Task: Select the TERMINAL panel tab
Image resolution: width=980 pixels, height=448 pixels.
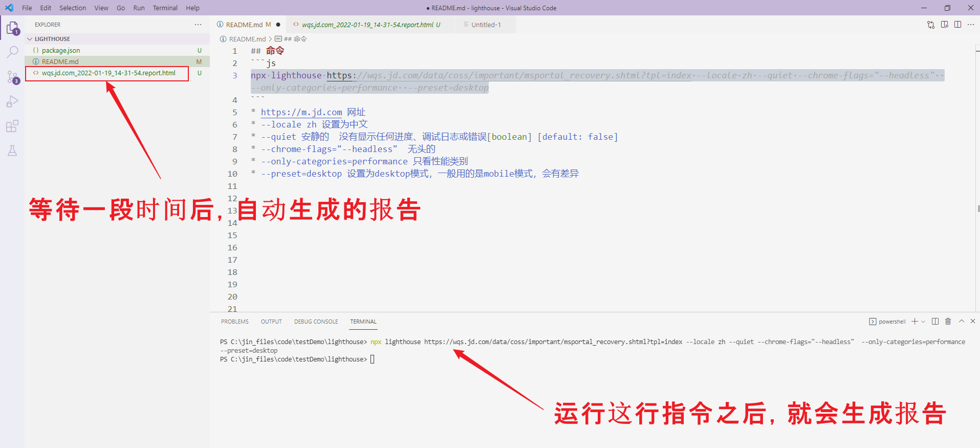Action: coord(363,322)
